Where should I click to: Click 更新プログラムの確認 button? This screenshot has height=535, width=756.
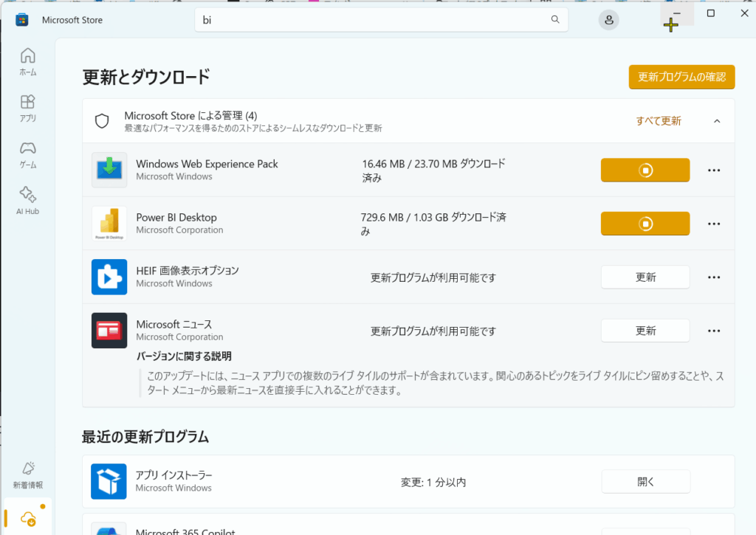point(681,77)
